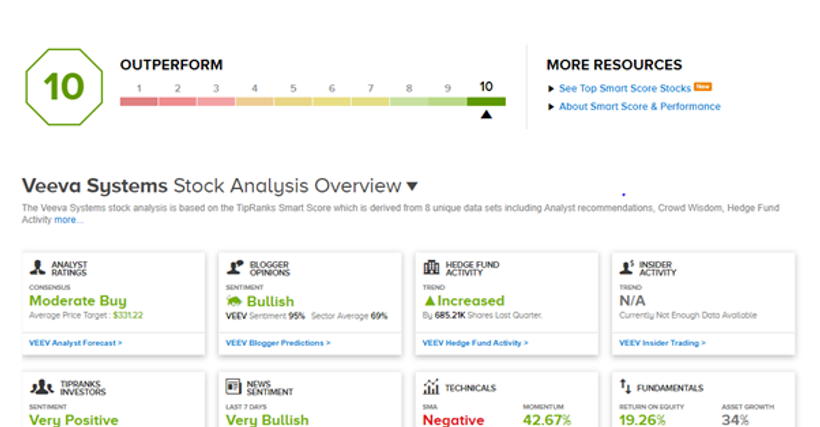Click the green Smart Score 10 octagon
The height and width of the screenshot is (427, 820).
tap(63, 87)
